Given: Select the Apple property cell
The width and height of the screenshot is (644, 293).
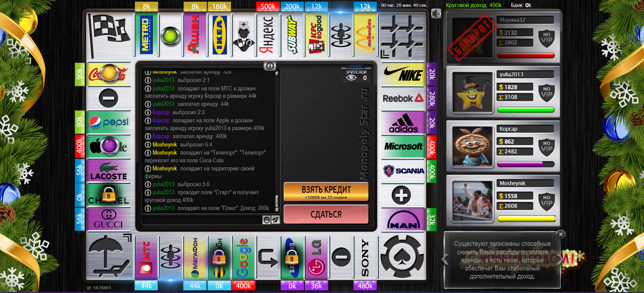Looking at the screenshot, I should pos(108,147).
